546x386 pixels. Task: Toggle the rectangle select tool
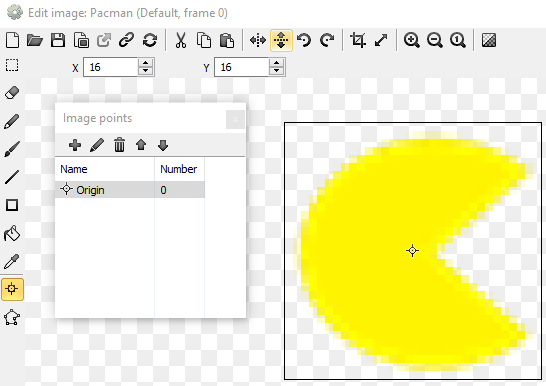(x=12, y=65)
